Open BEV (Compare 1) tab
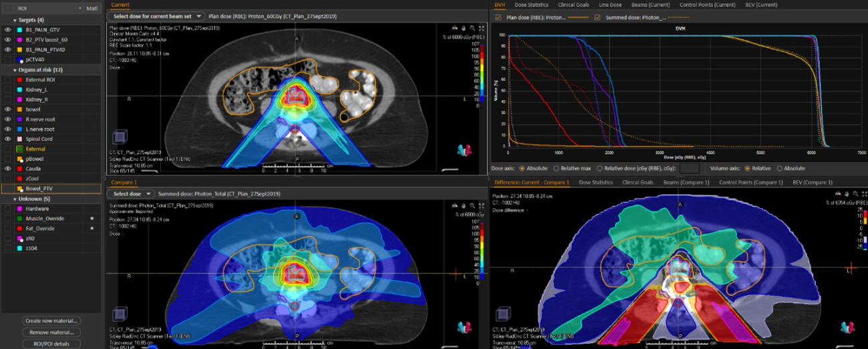The image size is (868, 349). pyautogui.click(x=811, y=182)
